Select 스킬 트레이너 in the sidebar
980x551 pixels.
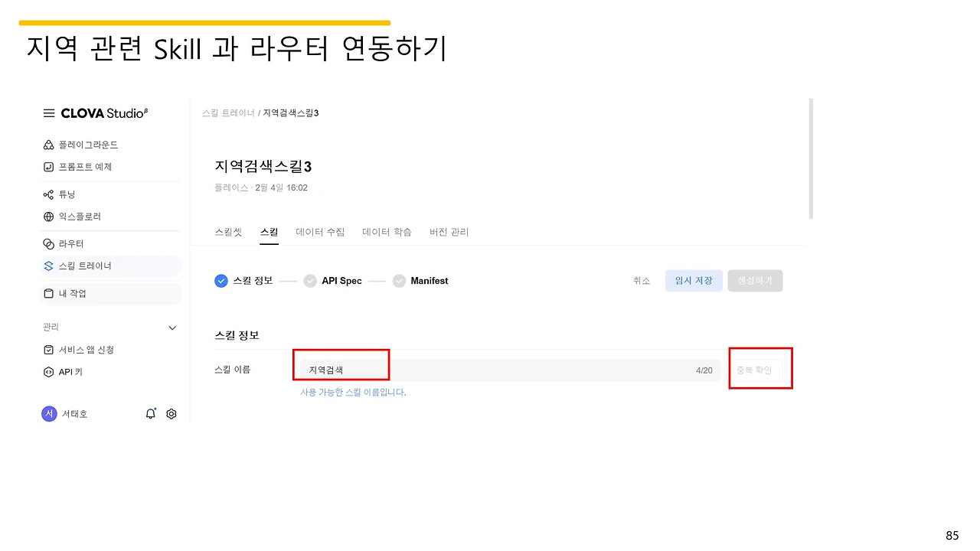(x=85, y=266)
